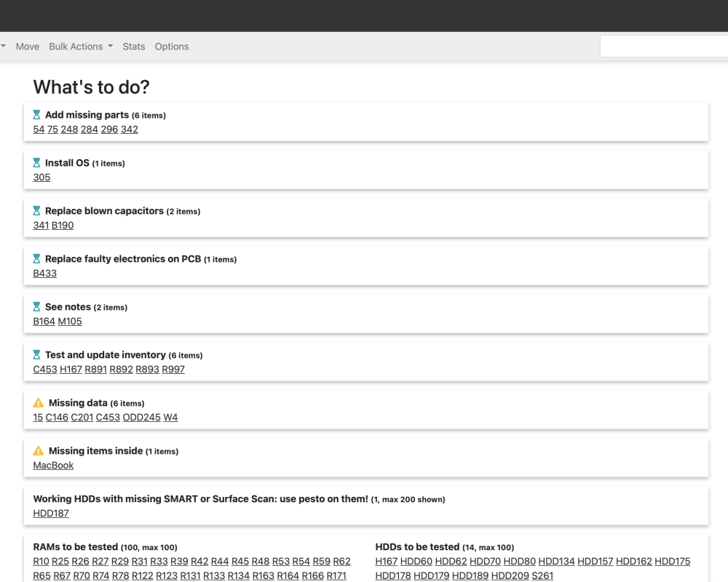Open HDD162 in HDDs to be tested

tap(634, 562)
